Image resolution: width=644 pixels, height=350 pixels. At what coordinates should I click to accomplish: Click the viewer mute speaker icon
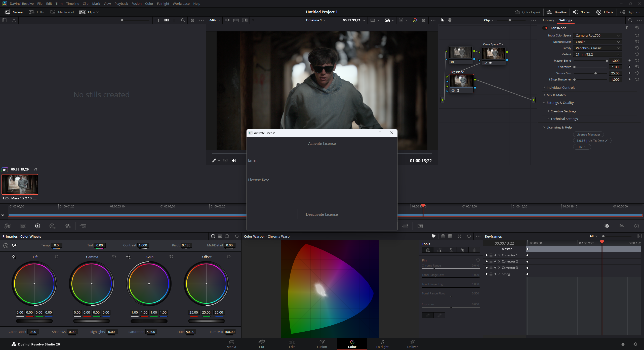(234, 160)
